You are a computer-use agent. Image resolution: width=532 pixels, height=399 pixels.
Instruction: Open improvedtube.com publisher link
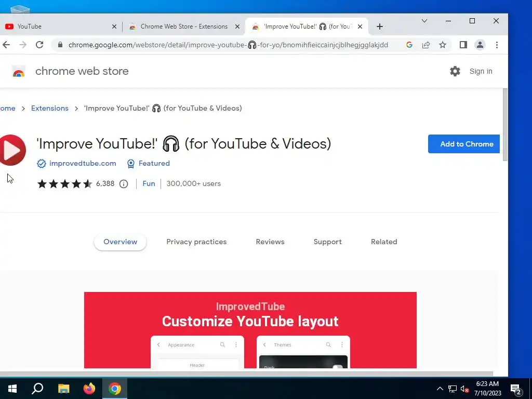(x=83, y=164)
